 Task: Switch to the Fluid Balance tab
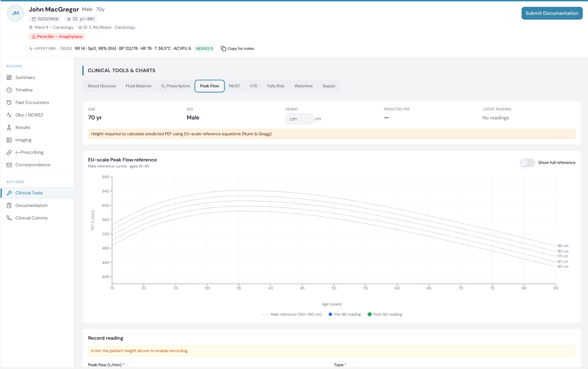pyautogui.click(x=138, y=86)
